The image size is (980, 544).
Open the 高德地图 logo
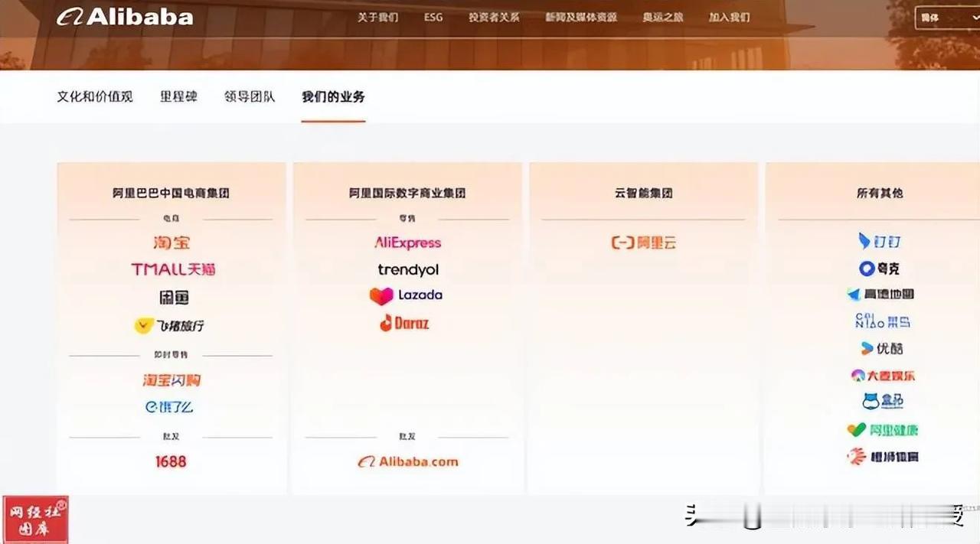pyautogui.click(x=880, y=294)
